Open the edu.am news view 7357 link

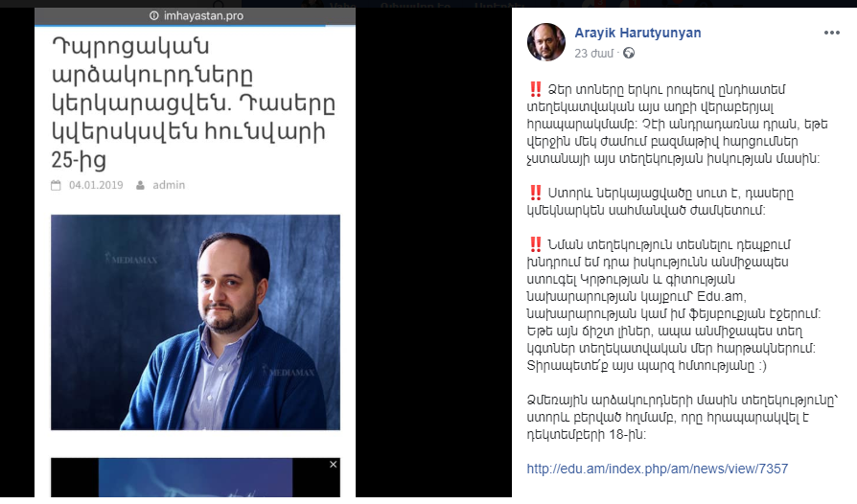[657, 469]
